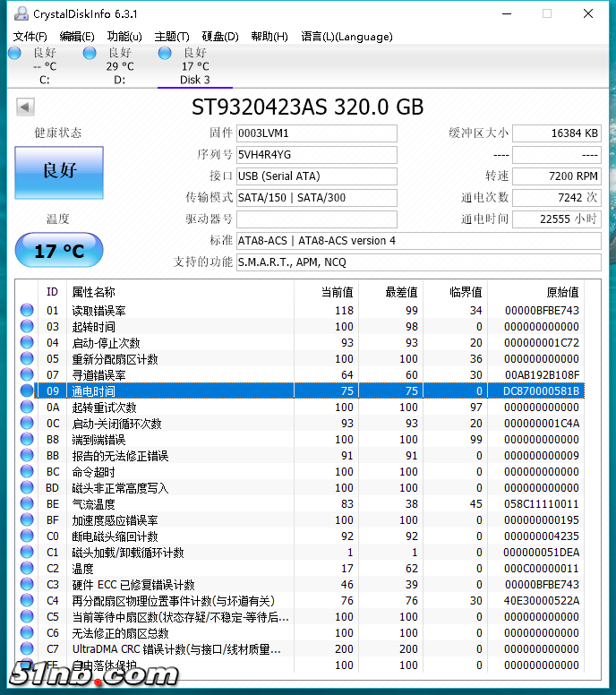
Task: Click the status orb for Disk 3
Action: [x=165, y=54]
